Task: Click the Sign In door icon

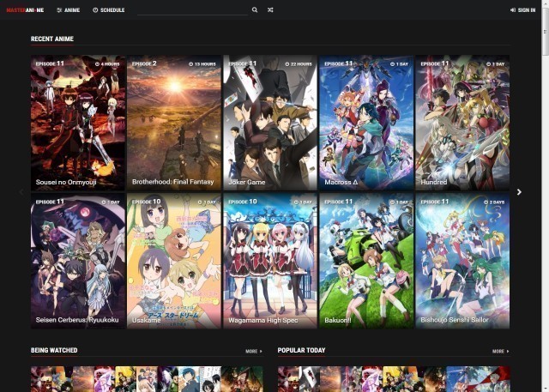Action: click(x=513, y=10)
